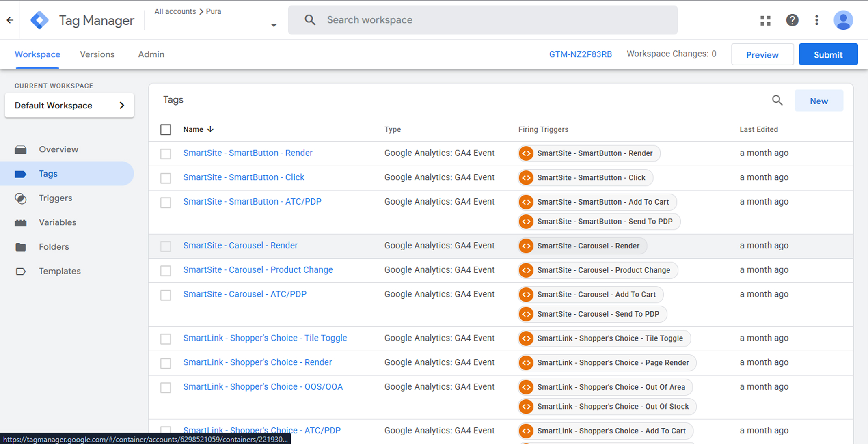Click SmartLink - Shopper's Choice - Page Render trigger chip
Viewport: 868px width, 444px height.
(607, 363)
